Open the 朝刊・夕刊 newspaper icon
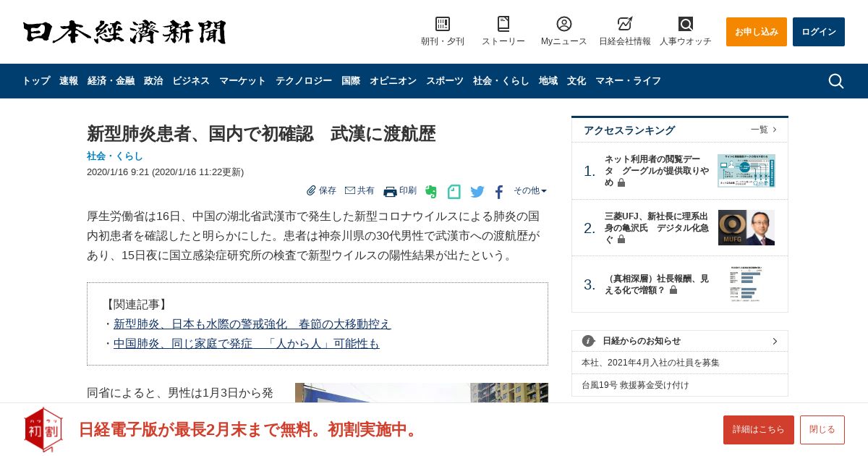The width and height of the screenshot is (868, 456). pyautogui.click(x=443, y=24)
